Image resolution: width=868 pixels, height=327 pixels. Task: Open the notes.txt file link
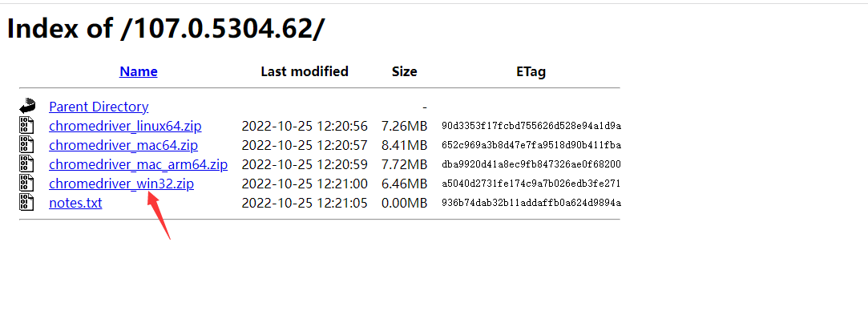point(75,203)
